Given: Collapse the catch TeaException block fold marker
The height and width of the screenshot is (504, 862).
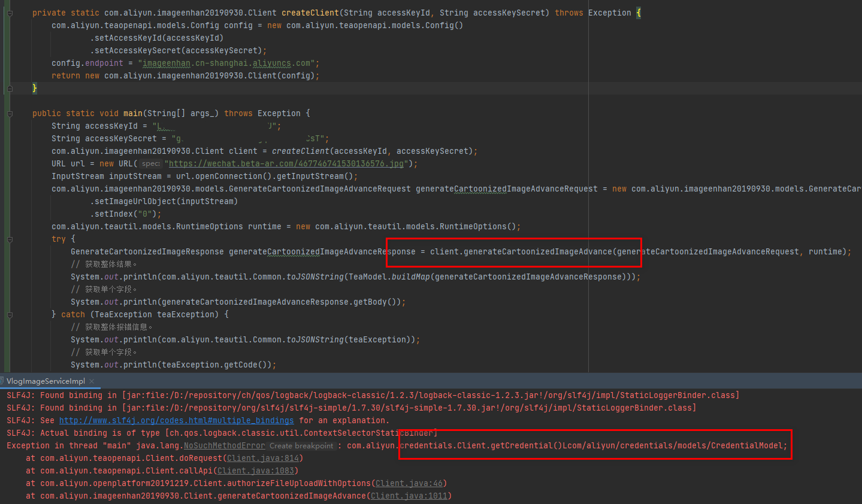Looking at the screenshot, I should (x=10, y=314).
